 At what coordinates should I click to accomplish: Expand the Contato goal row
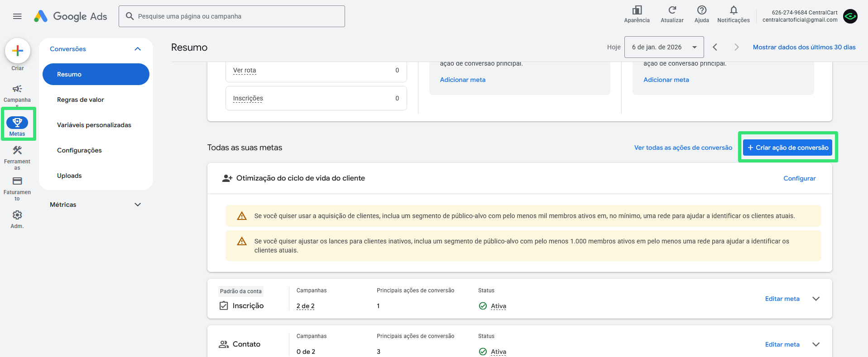click(816, 344)
